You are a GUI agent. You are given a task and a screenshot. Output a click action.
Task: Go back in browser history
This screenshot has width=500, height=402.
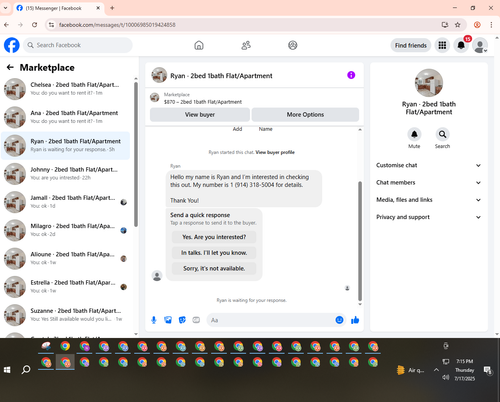(x=7, y=25)
